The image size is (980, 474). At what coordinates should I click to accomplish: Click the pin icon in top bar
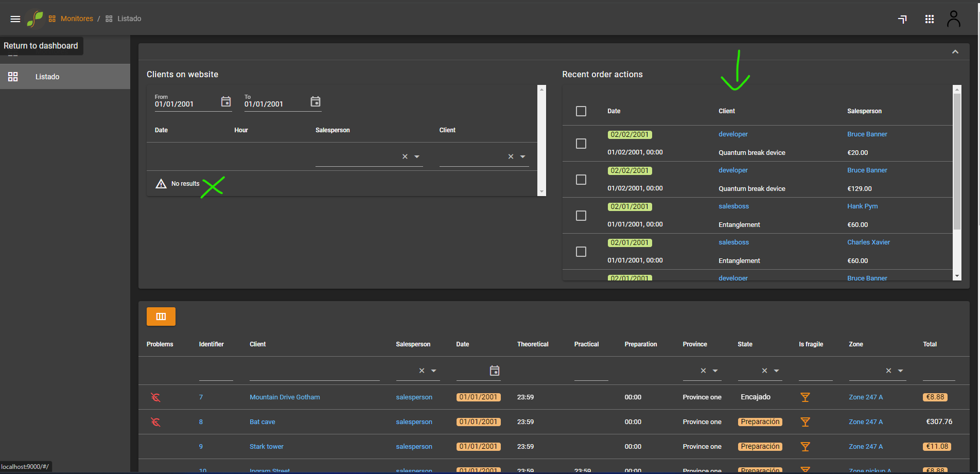(x=902, y=19)
